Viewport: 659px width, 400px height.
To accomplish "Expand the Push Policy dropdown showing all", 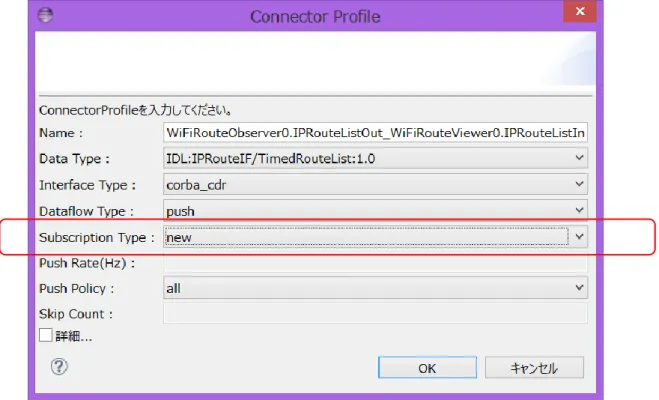I will tap(375, 288).
